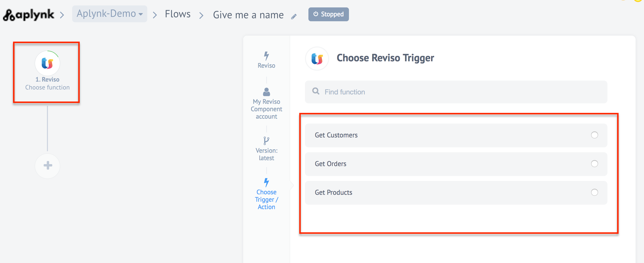Screen dimensions: 644x263
Task: Select the Get Products radio button
Action: coord(594,192)
